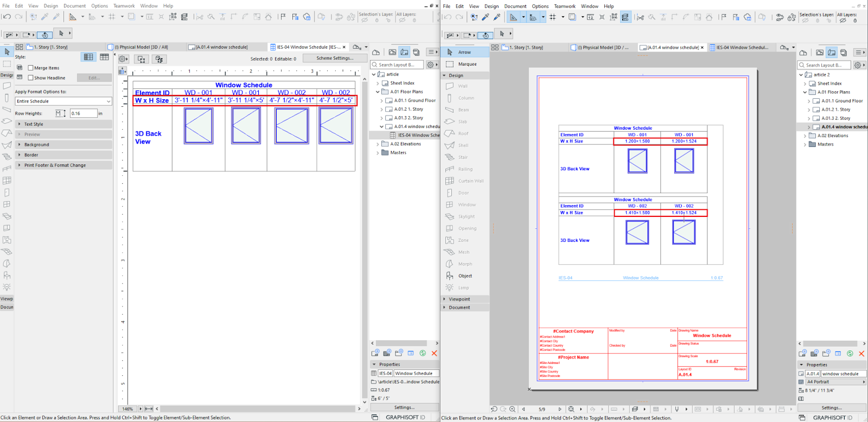
Task: Select A.02 Elevations in the right navigator
Action: click(x=833, y=136)
